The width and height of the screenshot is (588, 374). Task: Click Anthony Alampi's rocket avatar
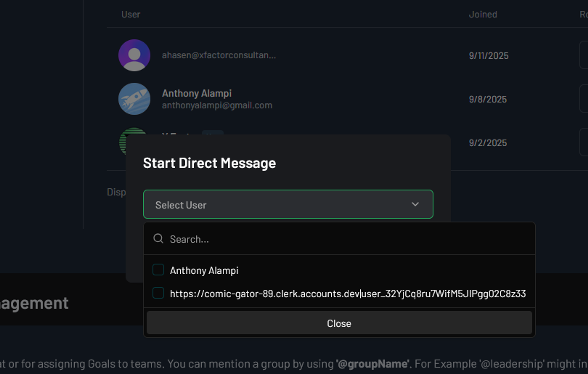[134, 99]
